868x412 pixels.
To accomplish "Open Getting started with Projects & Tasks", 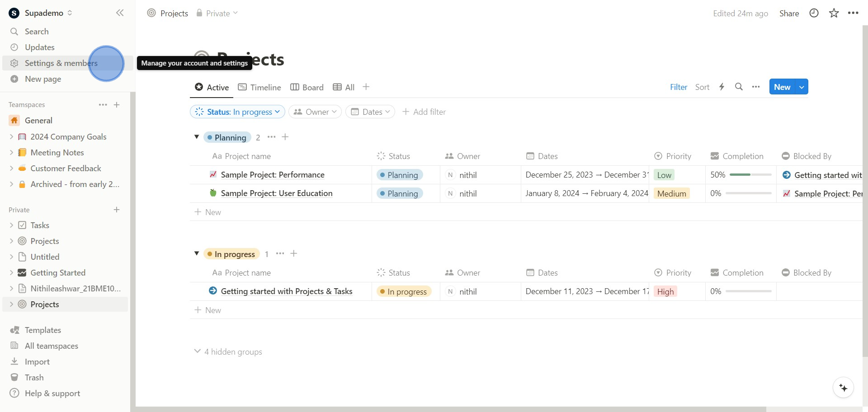I will (x=287, y=291).
